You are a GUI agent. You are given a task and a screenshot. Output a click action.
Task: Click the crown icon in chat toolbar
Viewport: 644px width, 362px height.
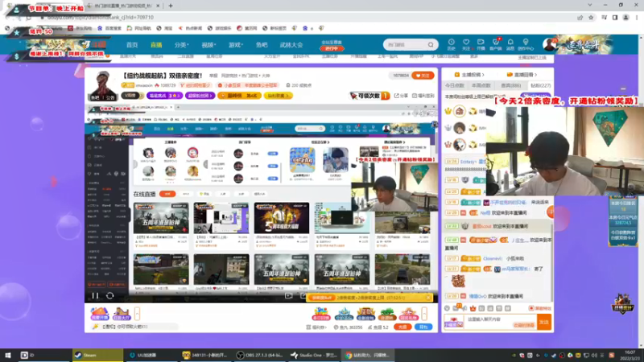473,308
